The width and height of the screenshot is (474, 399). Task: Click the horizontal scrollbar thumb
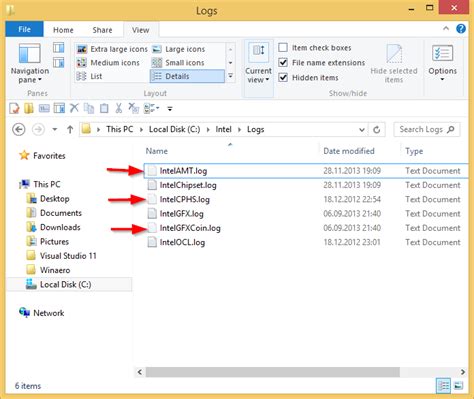[x=272, y=372]
